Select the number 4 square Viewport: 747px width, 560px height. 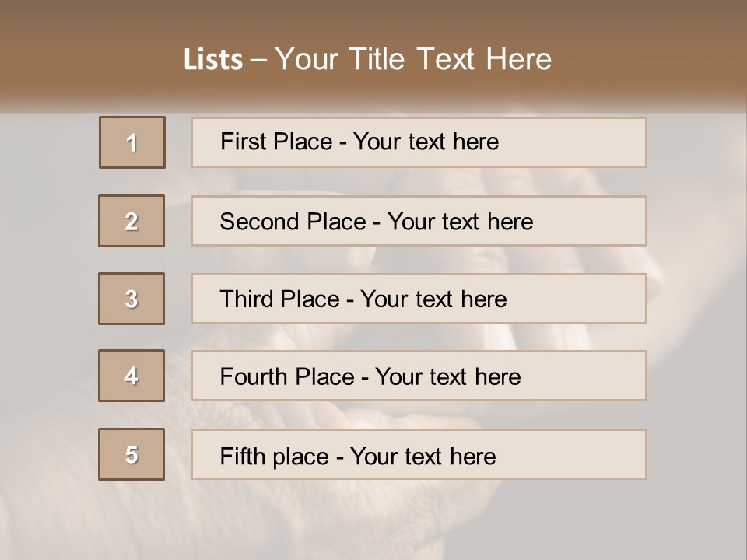click(132, 376)
